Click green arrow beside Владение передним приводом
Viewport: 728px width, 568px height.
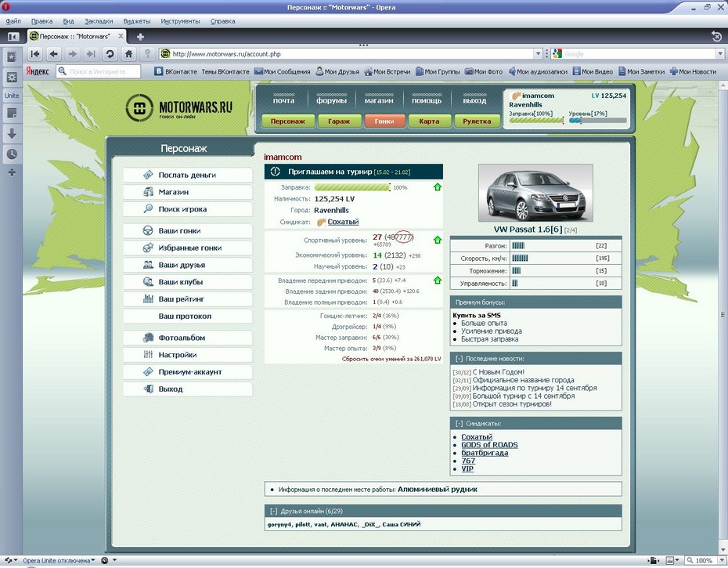pos(437,280)
